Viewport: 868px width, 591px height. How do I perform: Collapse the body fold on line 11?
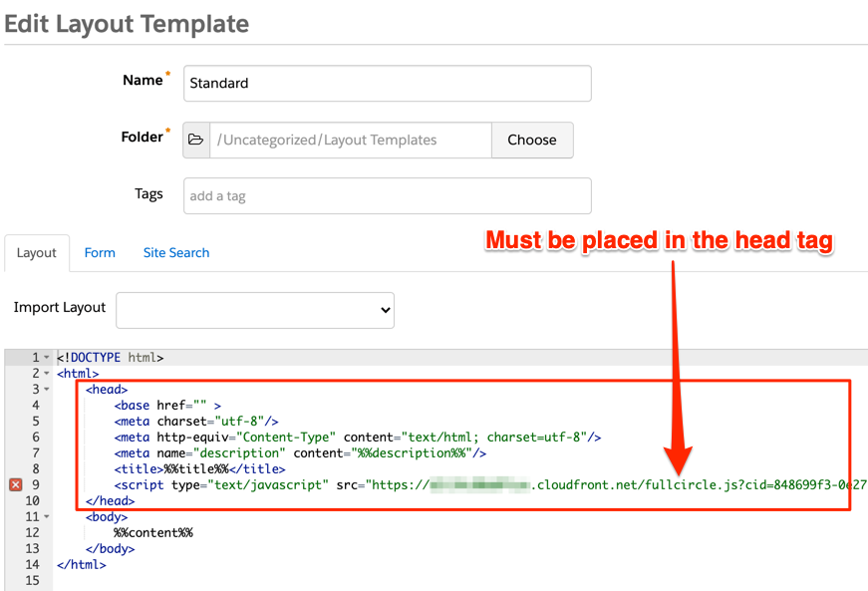tap(47, 517)
